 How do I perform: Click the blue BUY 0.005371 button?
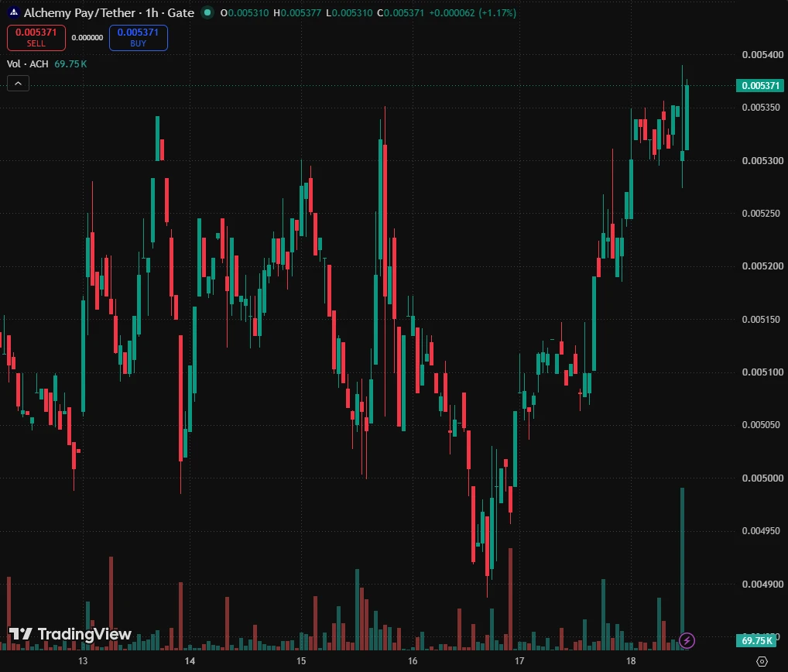[139, 38]
